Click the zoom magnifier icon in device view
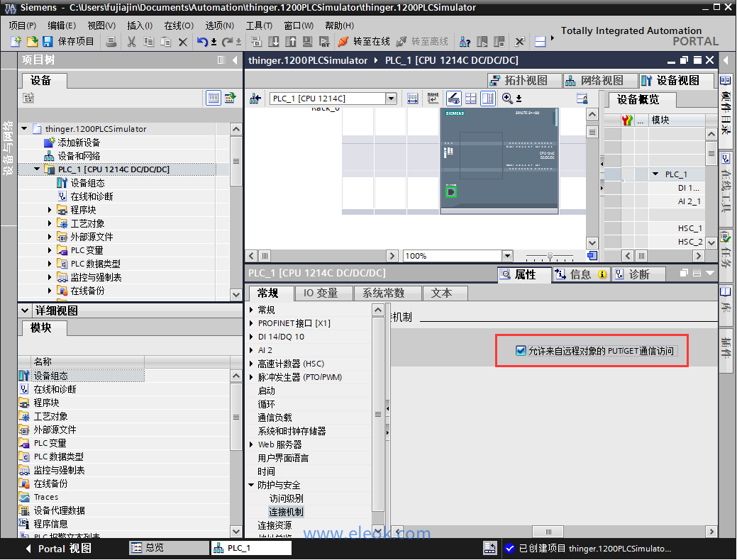The width and height of the screenshot is (737, 560). pos(507,99)
